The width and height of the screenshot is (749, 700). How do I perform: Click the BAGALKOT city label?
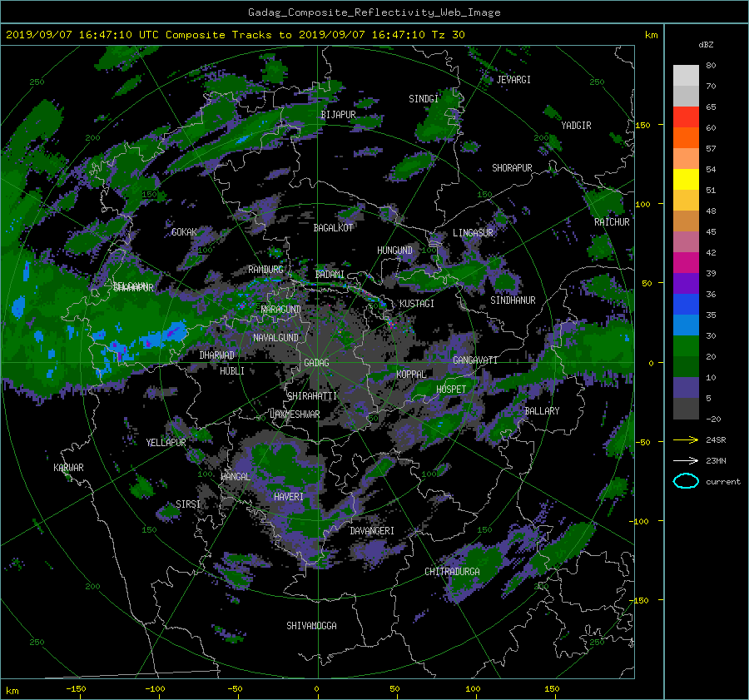[x=333, y=228]
